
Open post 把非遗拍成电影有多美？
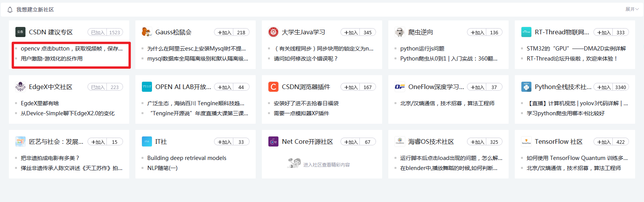(50, 158)
